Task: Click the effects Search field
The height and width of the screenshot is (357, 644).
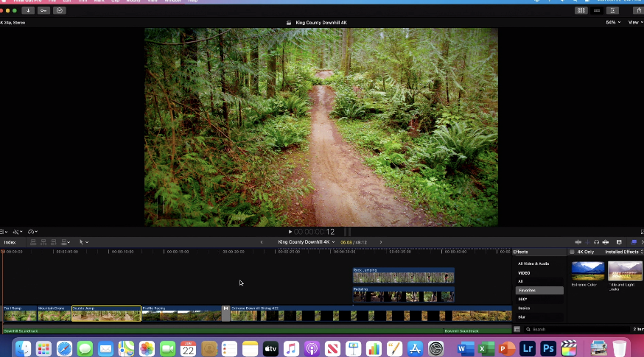Action: pos(577,330)
